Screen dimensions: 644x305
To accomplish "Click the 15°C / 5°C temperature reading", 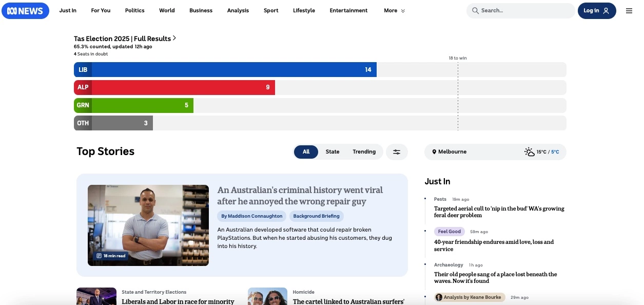I will pyautogui.click(x=548, y=152).
